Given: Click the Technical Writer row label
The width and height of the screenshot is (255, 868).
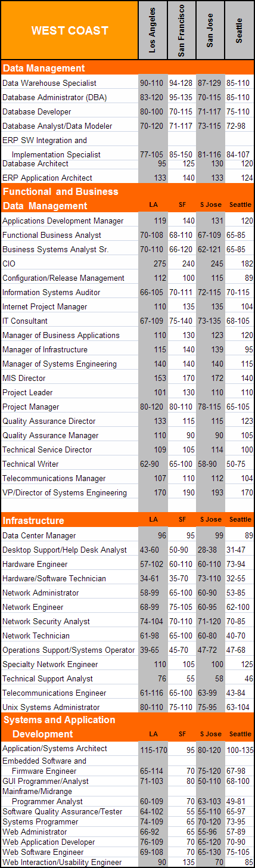Looking at the screenshot, I should pos(27,464).
